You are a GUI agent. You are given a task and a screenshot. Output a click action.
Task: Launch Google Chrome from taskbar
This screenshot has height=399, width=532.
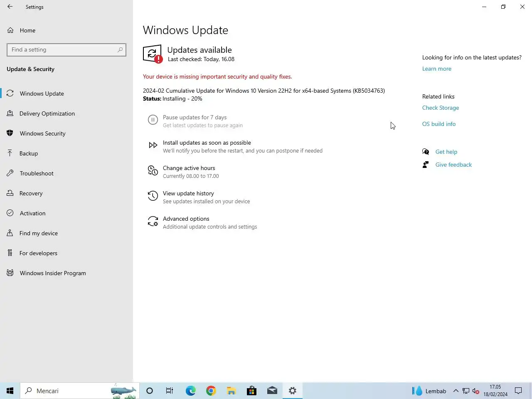click(x=211, y=391)
